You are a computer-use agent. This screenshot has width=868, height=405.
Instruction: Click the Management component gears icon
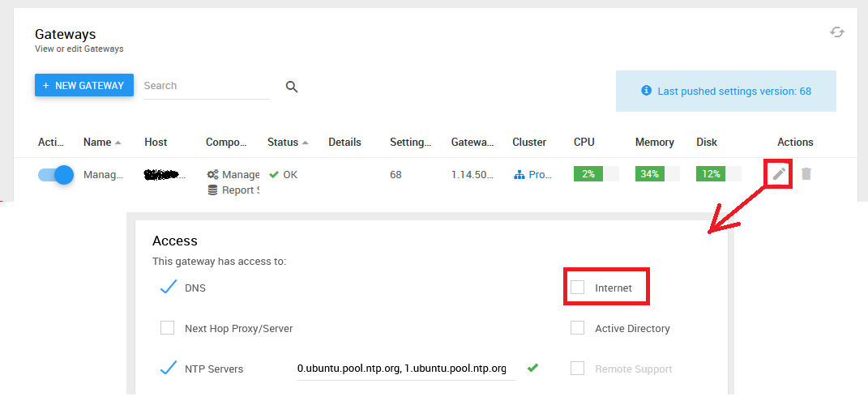[212, 174]
